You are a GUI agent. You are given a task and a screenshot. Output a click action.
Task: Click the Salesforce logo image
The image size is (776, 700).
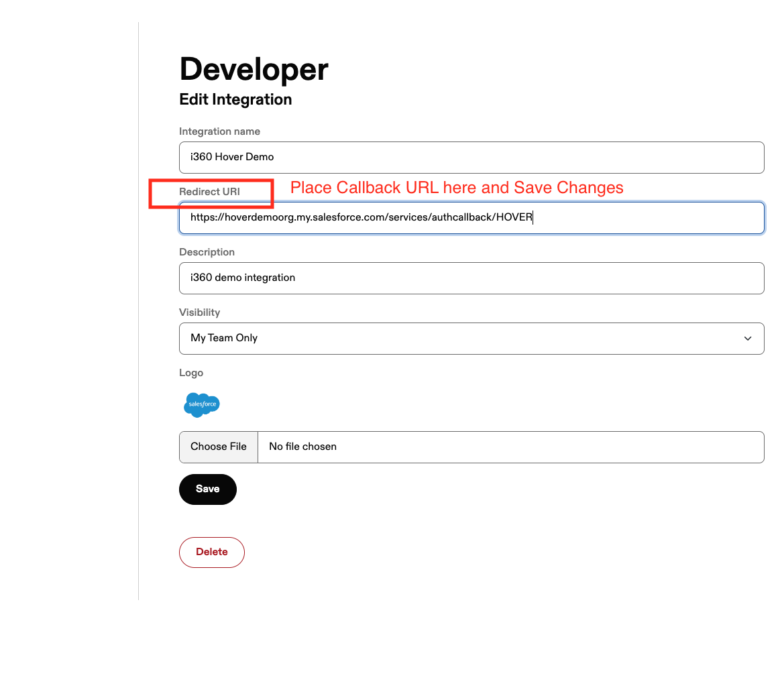201,405
